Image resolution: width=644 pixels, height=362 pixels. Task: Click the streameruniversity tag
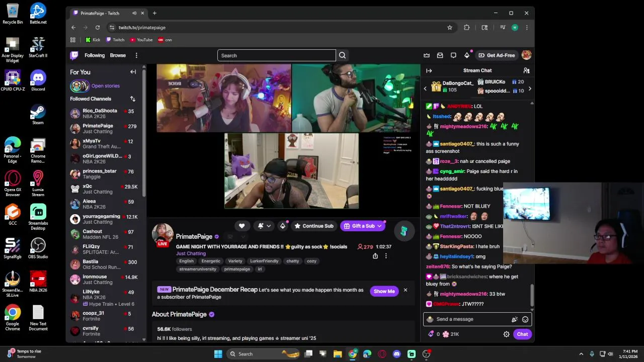pyautogui.click(x=198, y=269)
